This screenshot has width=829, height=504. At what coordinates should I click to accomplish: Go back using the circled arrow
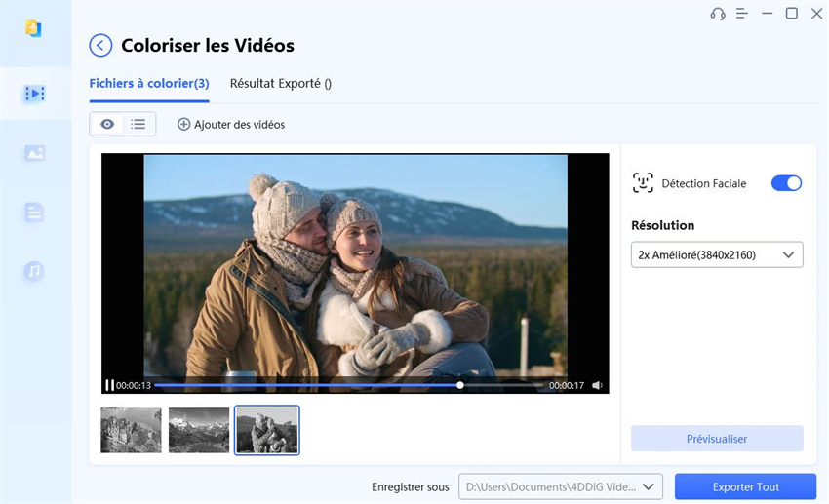click(100, 46)
